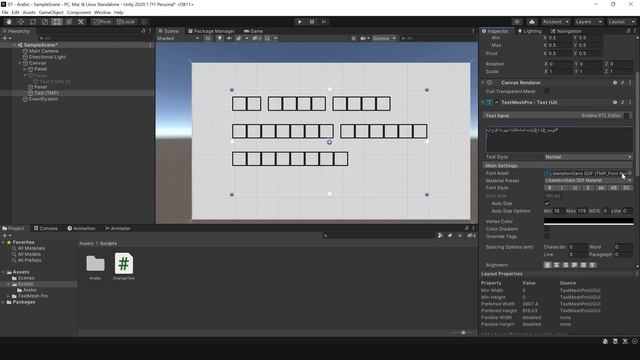Enable the RTL Editor checkbox
The width and height of the screenshot is (640, 360).
click(x=627, y=116)
